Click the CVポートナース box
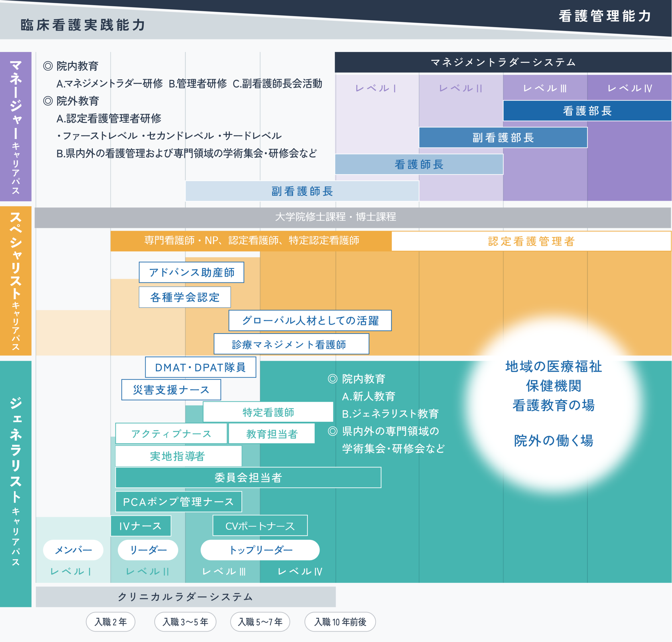This screenshot has height=642, width=672. (260, 526)
